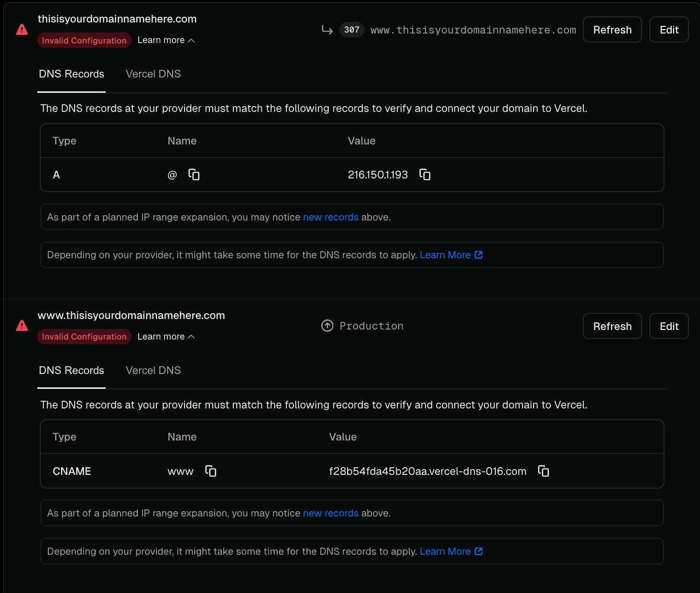Select DNS Records tab for www domain
The width and height of the screenshot is (700, 593).
72,371
